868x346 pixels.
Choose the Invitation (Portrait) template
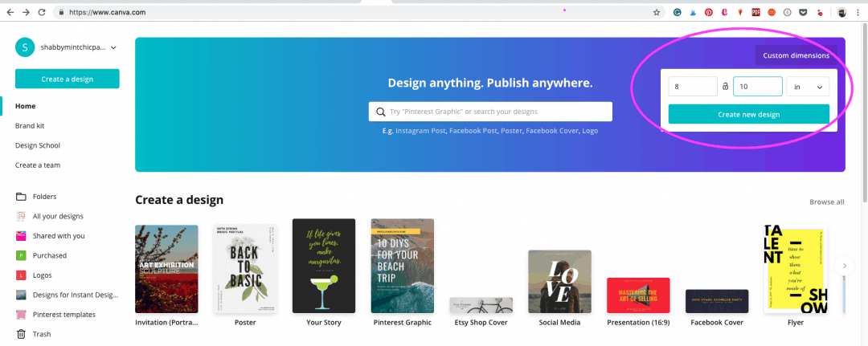pos(166,269)
